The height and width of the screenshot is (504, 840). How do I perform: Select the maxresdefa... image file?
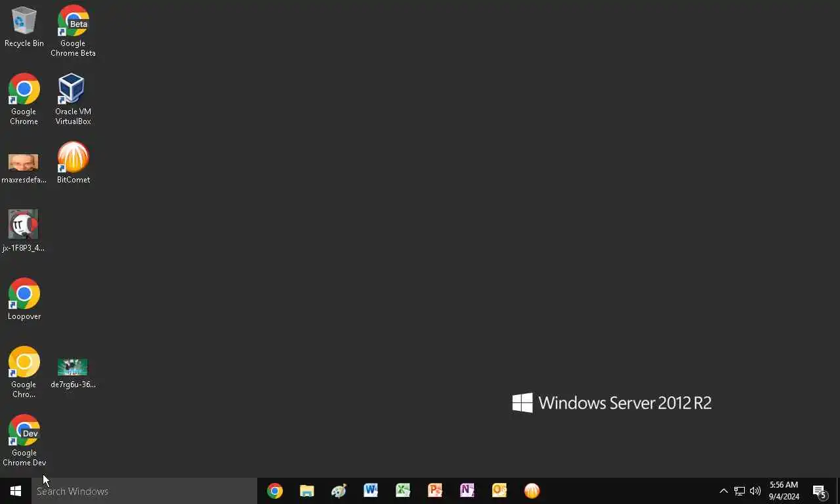point(24,168)
